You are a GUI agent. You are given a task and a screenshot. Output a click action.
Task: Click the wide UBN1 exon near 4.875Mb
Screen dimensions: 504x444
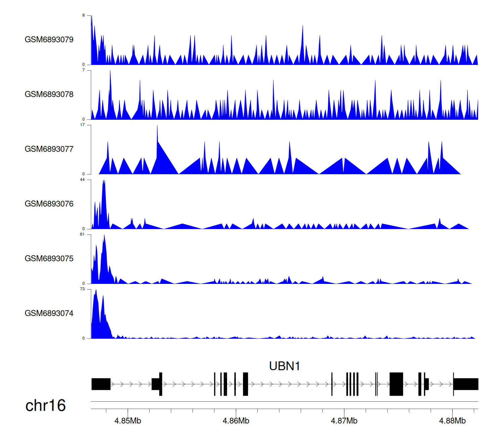(396, 384)
